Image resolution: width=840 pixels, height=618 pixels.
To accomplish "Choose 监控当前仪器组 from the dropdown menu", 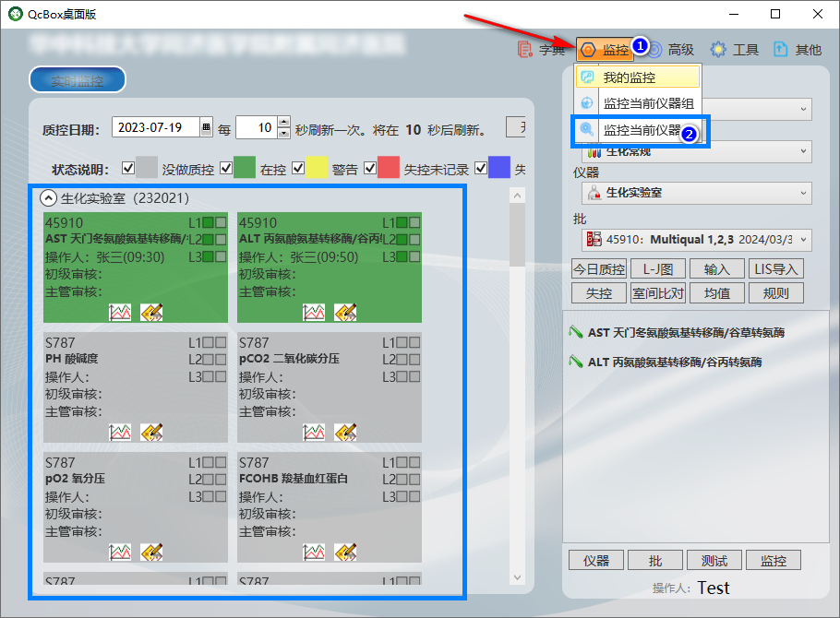I will tap(638, 103).
